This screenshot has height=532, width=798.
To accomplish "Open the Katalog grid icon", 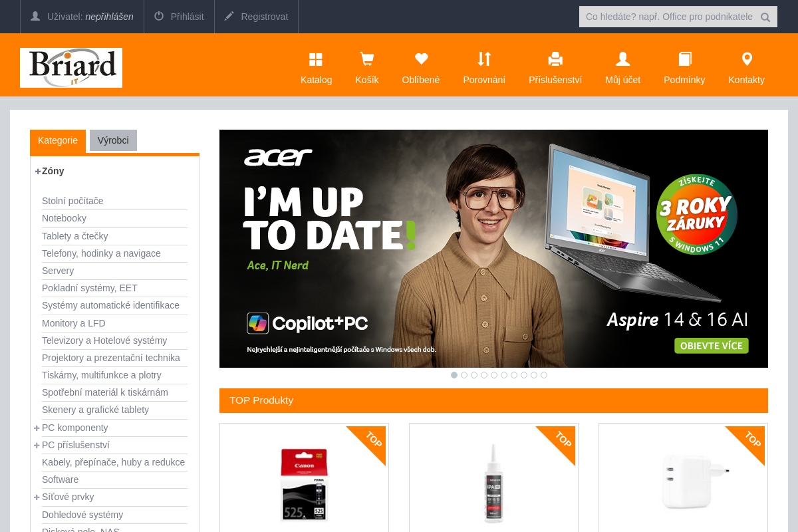I will 316,59.
